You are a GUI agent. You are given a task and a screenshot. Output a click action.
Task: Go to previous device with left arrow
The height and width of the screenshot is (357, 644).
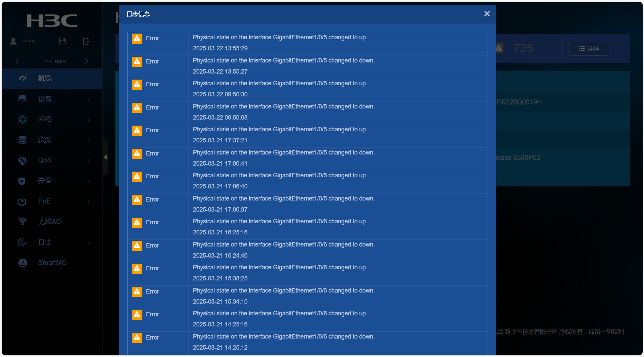pos(17,61)
